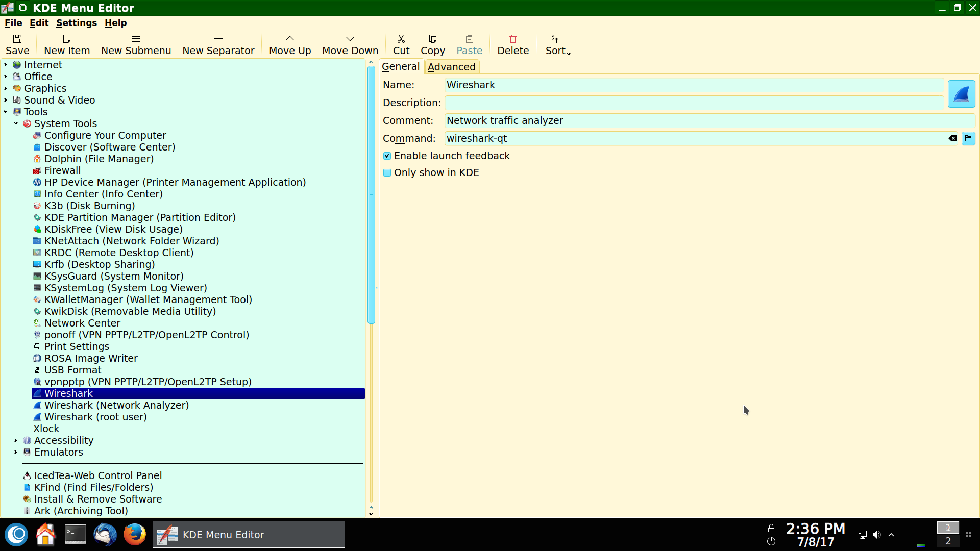Click the screen lock tray icon
The height and width of the screenshot is (551, 980).
click(771, 529)
